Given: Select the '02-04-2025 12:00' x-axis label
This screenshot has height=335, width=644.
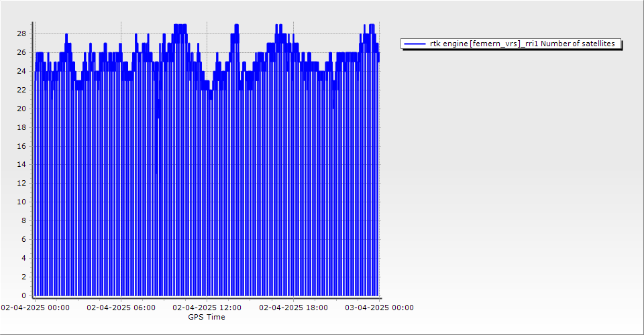Looking at the screenshot, I should tap(207, 308).
